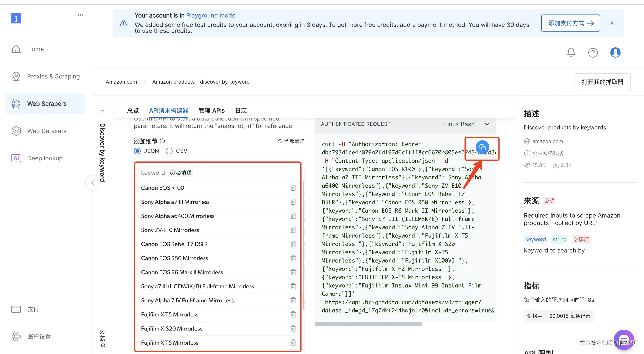Switch to the 日志 tab
This screenshot has width=644, height=354.
click(x=241, y=111)
